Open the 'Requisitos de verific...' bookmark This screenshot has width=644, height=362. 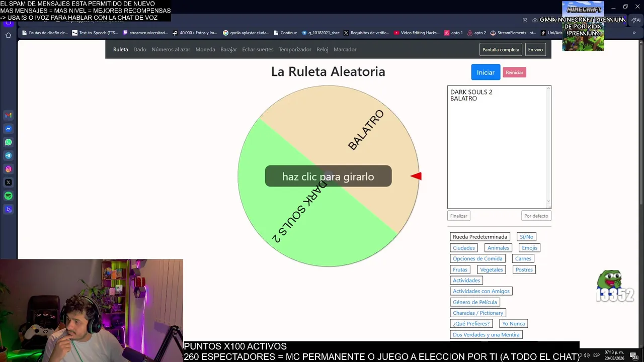[366, 33]
